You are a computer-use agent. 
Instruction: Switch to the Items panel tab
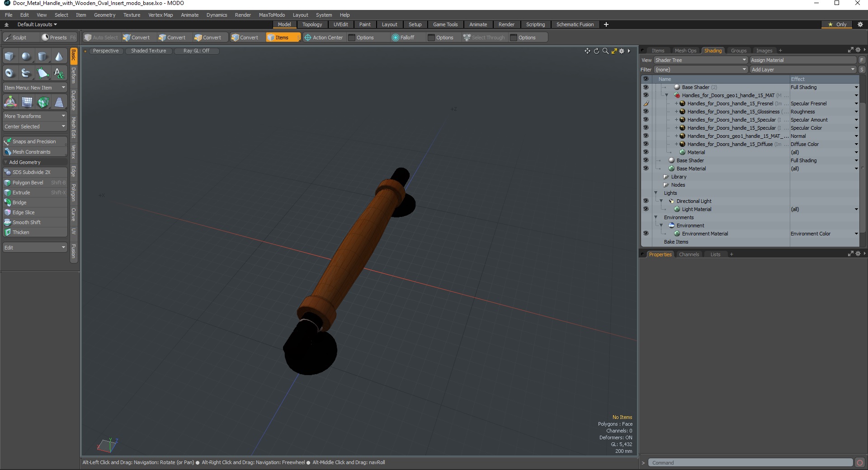[x=658, y=51]
